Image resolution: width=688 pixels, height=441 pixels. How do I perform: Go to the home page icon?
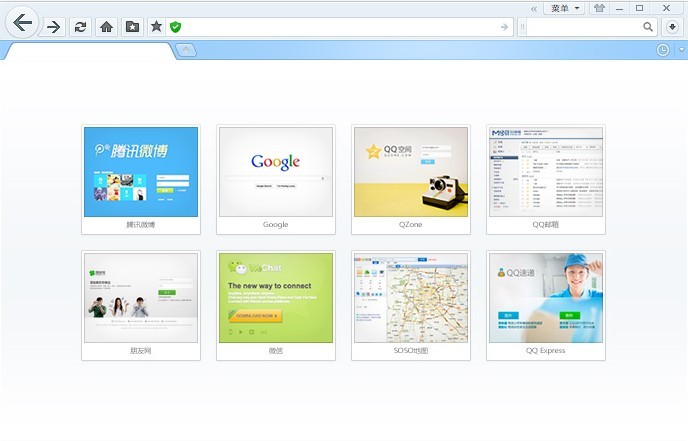tap(106, 27)
